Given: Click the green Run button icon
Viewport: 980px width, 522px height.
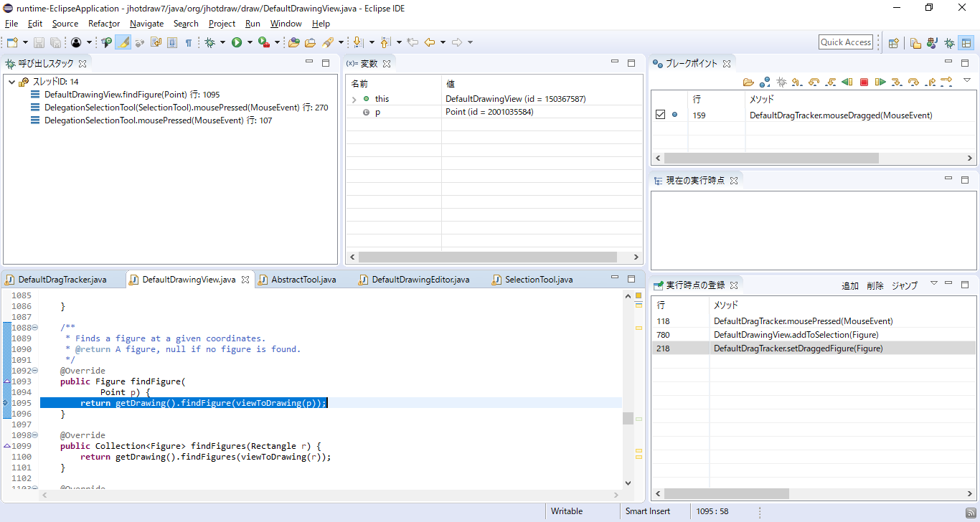Looking at the screenshot, I should [x=237, y=42].
